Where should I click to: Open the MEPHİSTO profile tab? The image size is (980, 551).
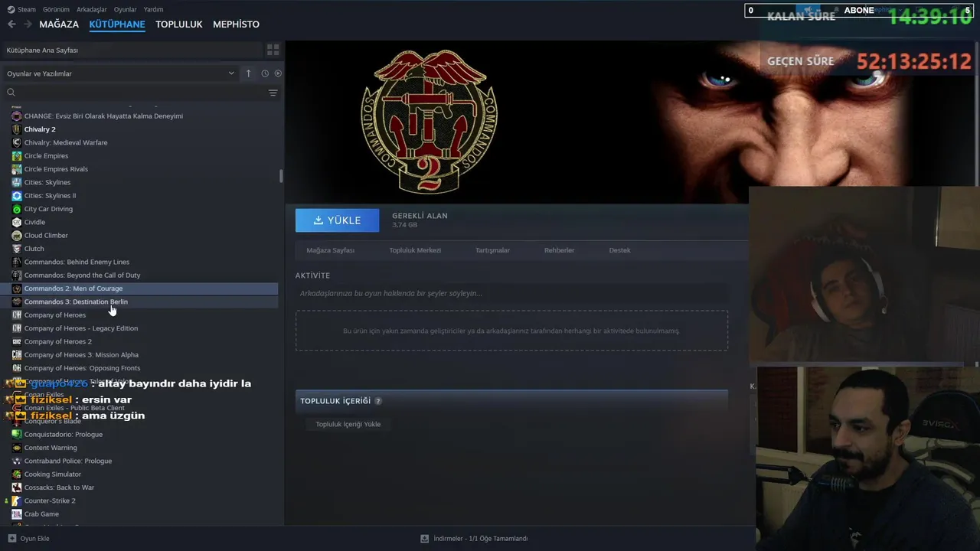point(236,24)
